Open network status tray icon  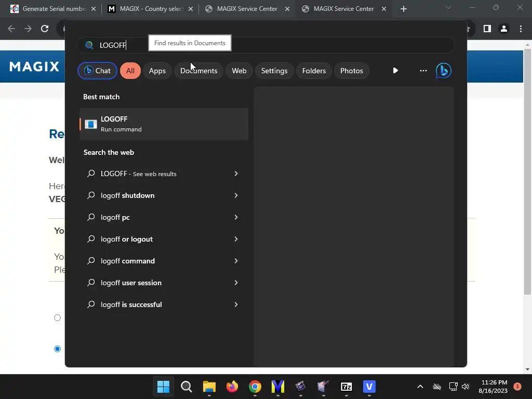pyautogui.click(x=453, y=387)
